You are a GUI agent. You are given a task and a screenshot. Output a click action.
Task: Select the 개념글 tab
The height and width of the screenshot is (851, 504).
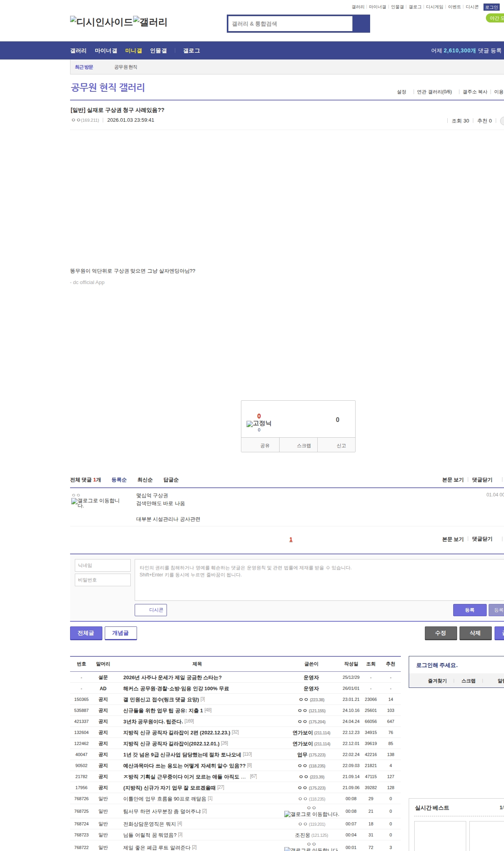pos(120,633)
